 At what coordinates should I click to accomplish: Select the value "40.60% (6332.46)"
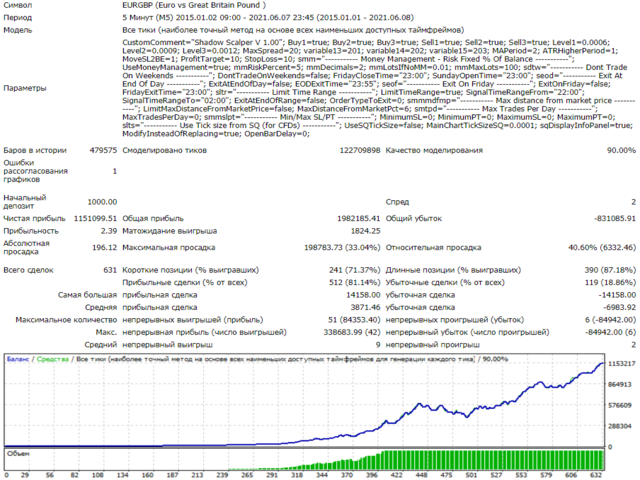click(x=602, y=247)
